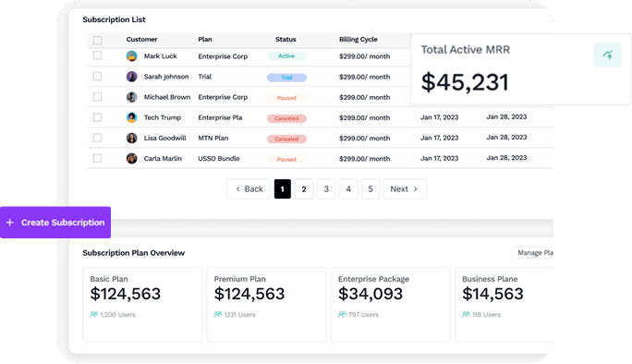Select page 1 in pagination
This screenshot has width=632, height=364.
[283, 189]
